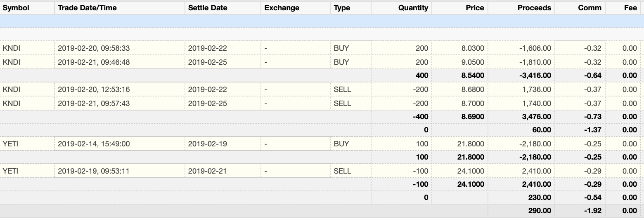Click the Fee column header
Image resolution: width=644 pixels, height=221 pixels.
pos(630,8)
